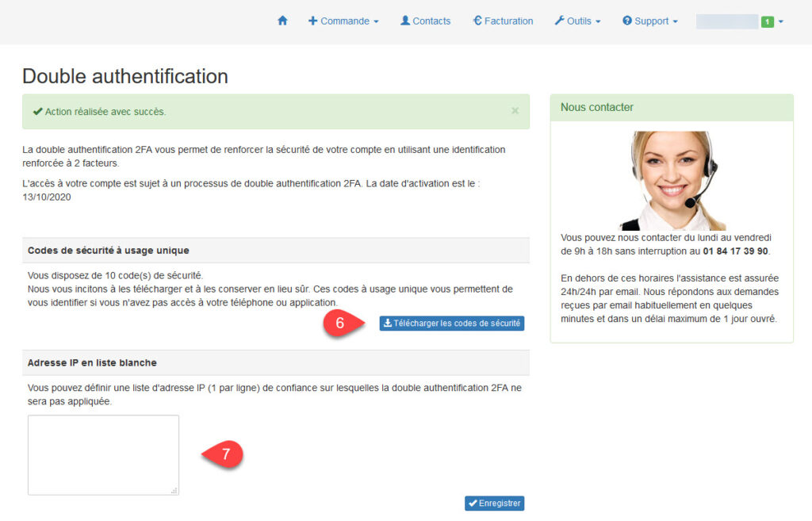Click the phone number 01 84 17 39 90
Viewport: 812px width, 521px height.
735,251
